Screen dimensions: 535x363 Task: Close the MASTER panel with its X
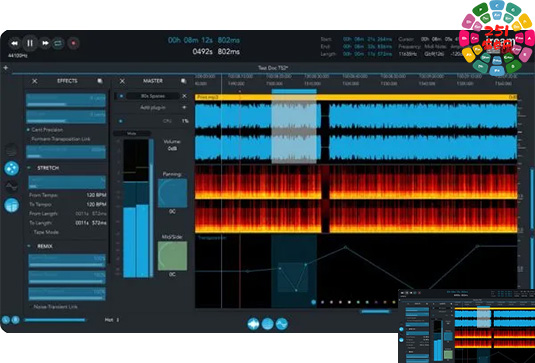coord(122,81)
